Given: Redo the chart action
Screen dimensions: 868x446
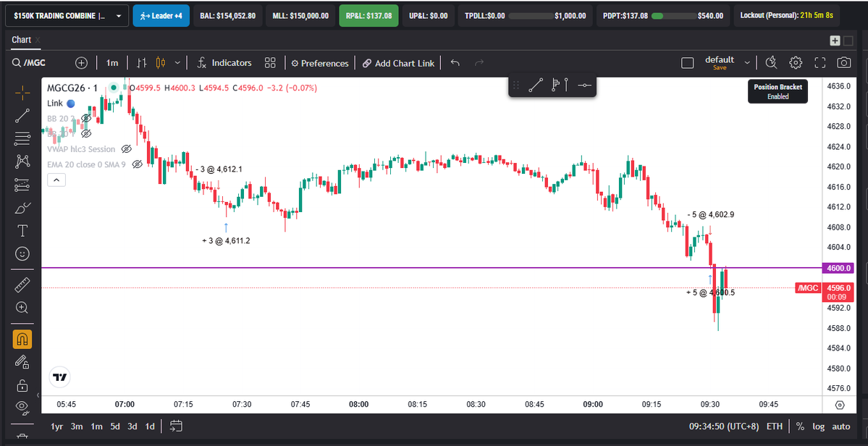Looking at the screenshot, I should pos(479,63).
